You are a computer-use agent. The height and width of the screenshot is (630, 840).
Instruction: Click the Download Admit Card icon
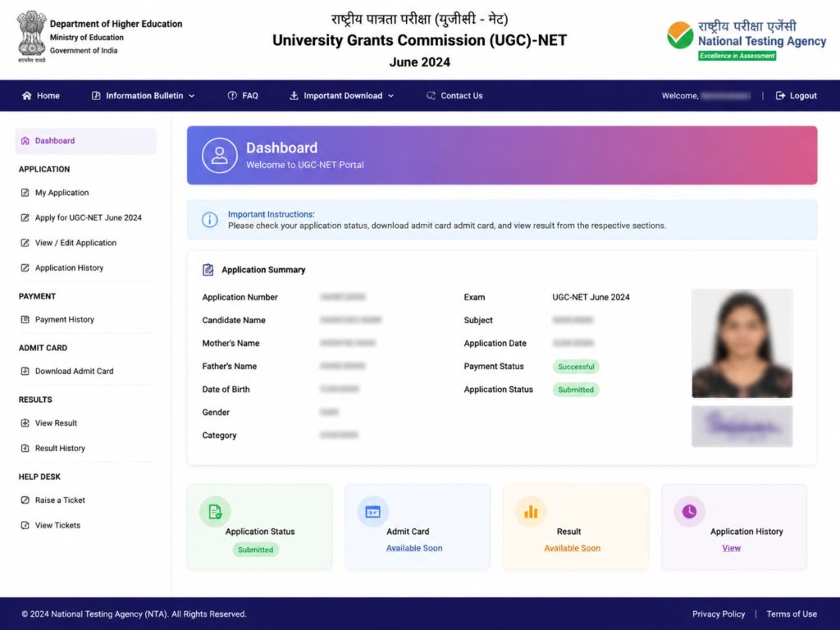(25, 371)
